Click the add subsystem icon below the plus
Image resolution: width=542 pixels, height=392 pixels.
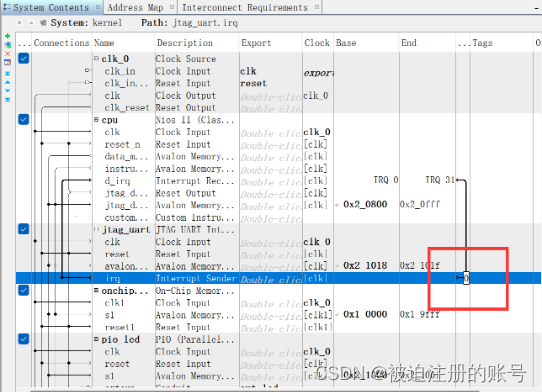[7, 45]
